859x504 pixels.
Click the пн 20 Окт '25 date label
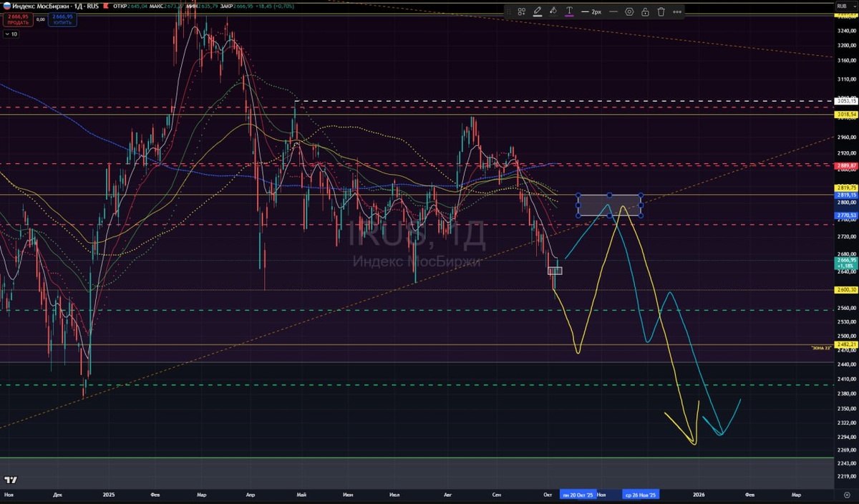(x=578, y=494)
